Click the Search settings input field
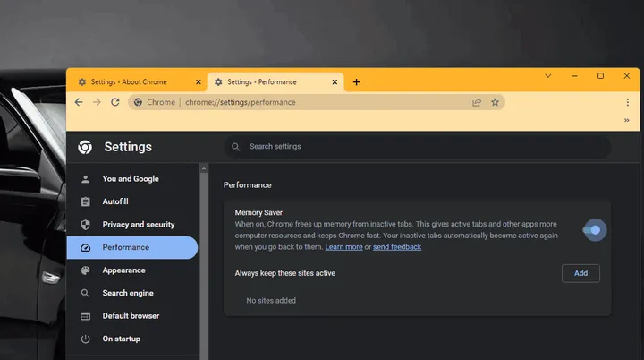644x360 pixels. coord(420,147)
